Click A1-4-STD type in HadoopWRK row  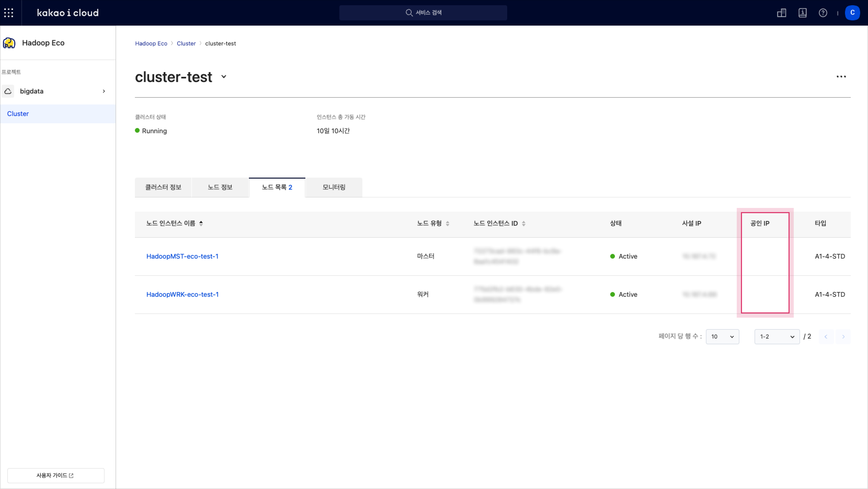tap(830, 294)
